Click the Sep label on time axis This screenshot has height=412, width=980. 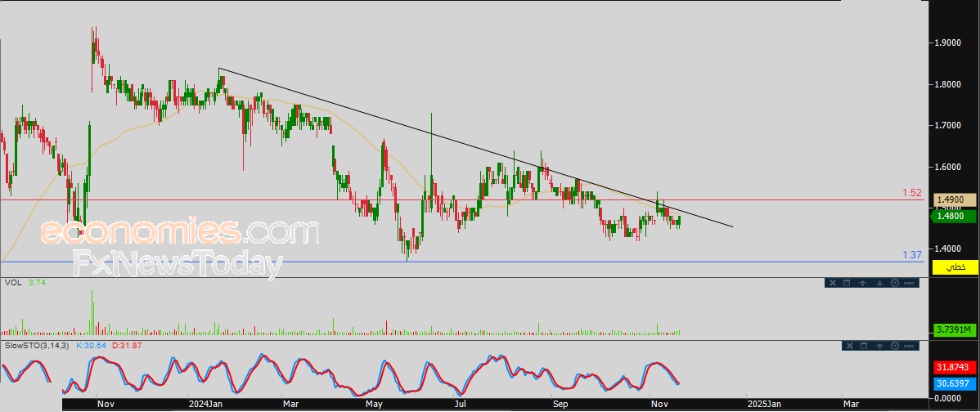pos(560,405)
